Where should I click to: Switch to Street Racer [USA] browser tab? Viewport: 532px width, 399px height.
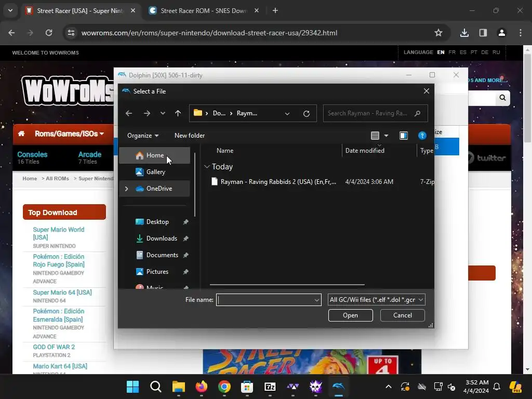pyautogui.click(x=80, y=11)
